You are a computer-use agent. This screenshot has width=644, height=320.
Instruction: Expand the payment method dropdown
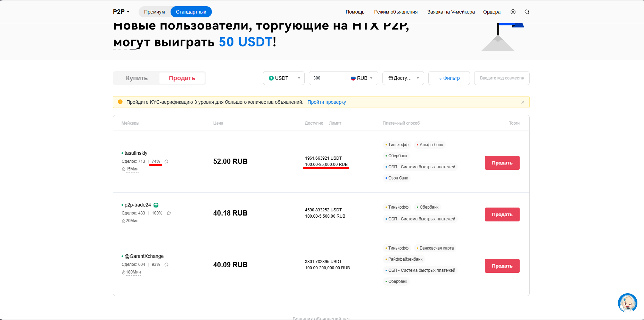pyautogui.click(x=403, y=78)
